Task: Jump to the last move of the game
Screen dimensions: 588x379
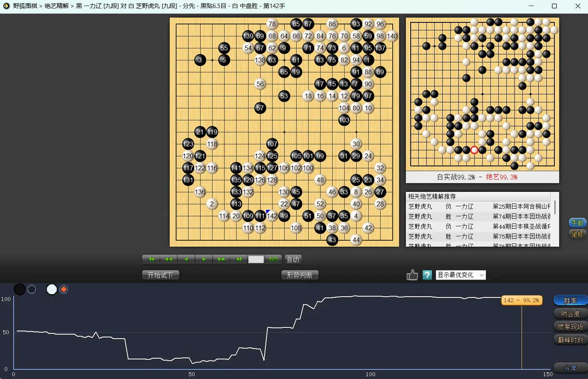Action: tap(239, 259)
